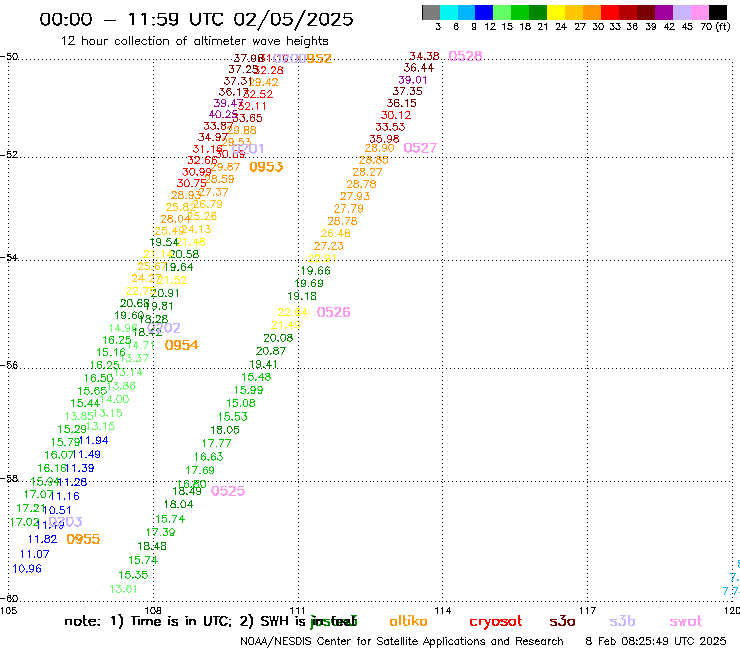Click the wave height value 17.39
The width and height of the screenshot is (740, 650).
160,532
